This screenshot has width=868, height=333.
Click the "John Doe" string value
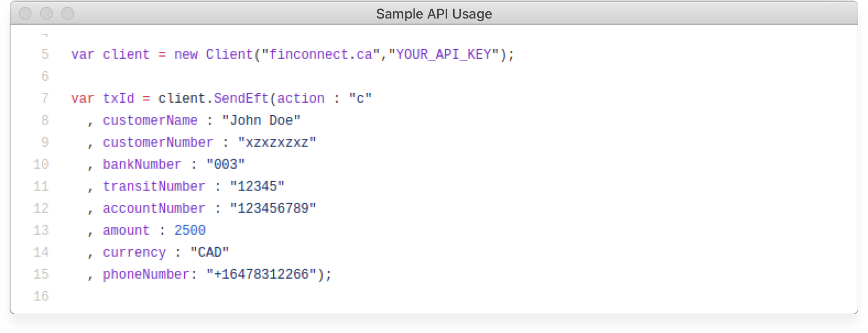tap(261, 120)
